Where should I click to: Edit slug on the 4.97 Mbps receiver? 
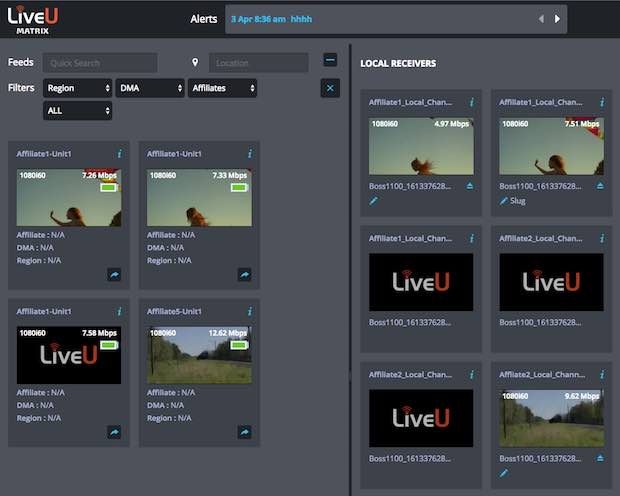coord(373,201)
